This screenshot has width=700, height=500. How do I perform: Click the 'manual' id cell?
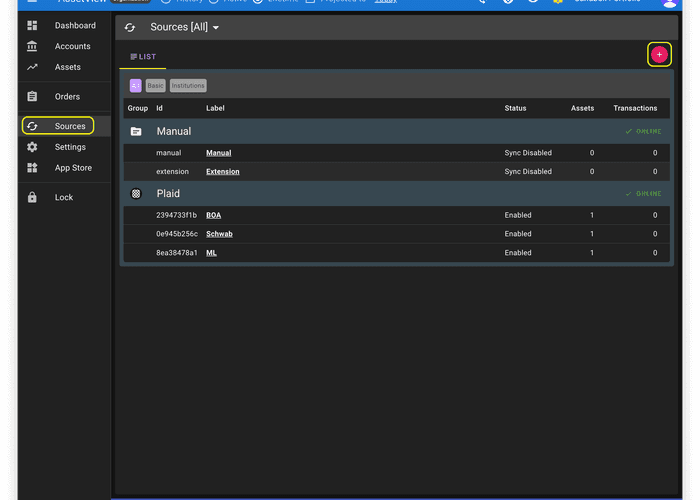pos(169,153)
